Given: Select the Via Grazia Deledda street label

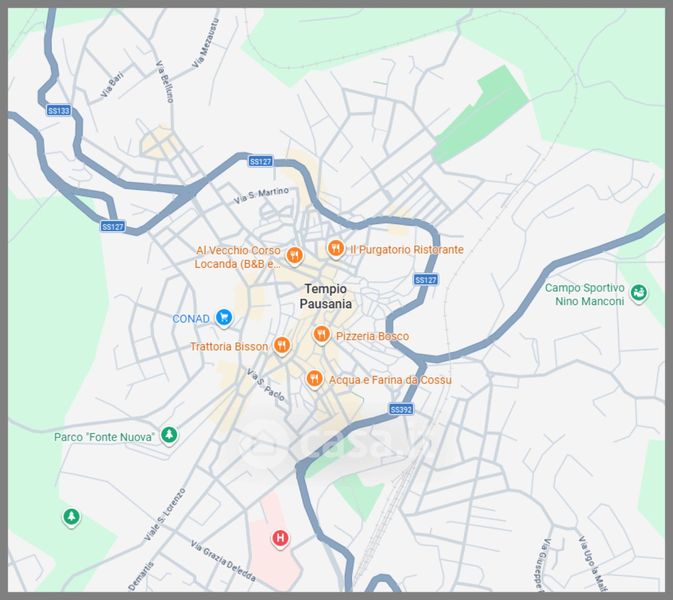Looking at the screenshot, I should click(223, 562).
